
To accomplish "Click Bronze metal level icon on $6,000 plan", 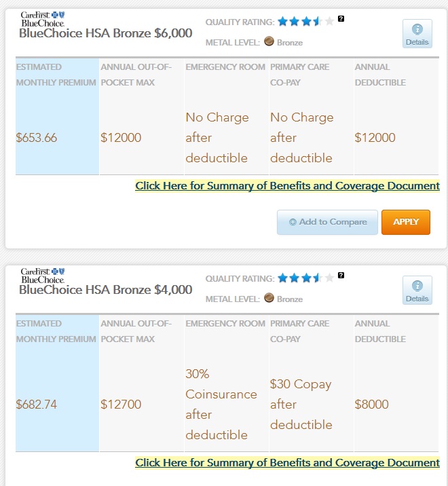I will coord(269,41).
